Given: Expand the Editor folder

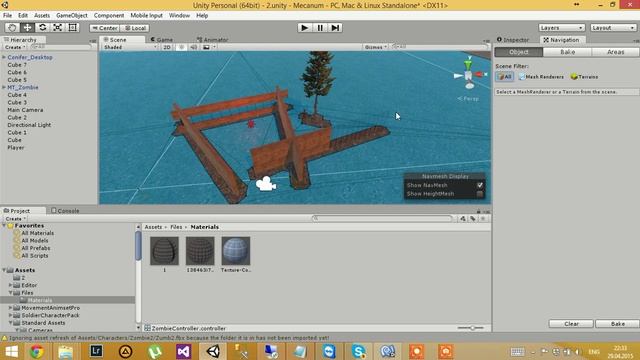Looking at the screenshot, I should pyautogui.click(x=11, y=285).
